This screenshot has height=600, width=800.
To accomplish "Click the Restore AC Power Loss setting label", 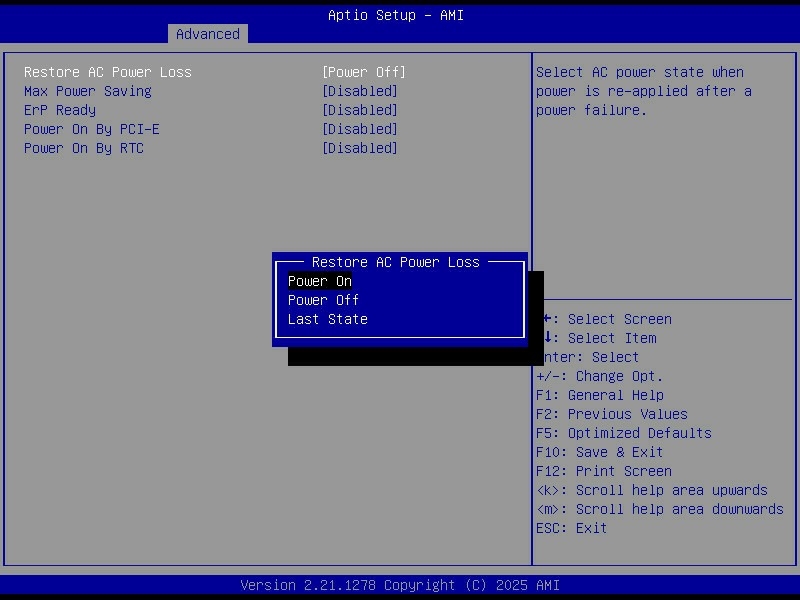I will [108, 72].
